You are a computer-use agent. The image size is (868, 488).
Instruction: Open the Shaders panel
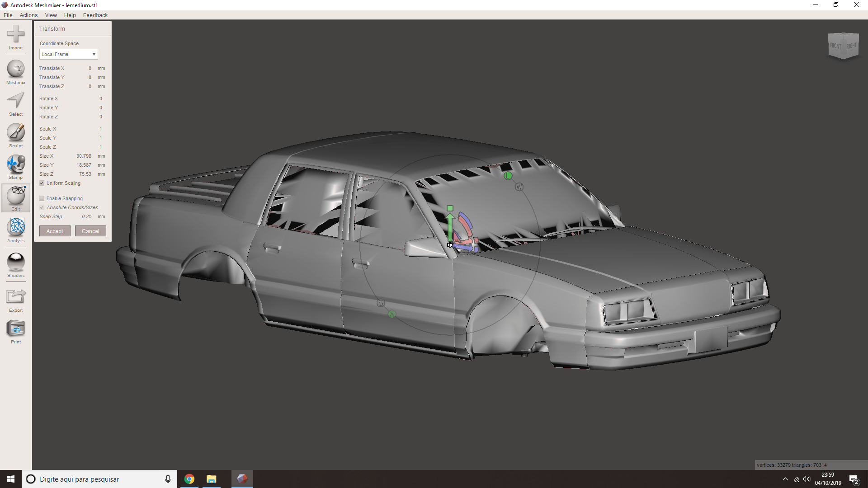tap(16, 262)
